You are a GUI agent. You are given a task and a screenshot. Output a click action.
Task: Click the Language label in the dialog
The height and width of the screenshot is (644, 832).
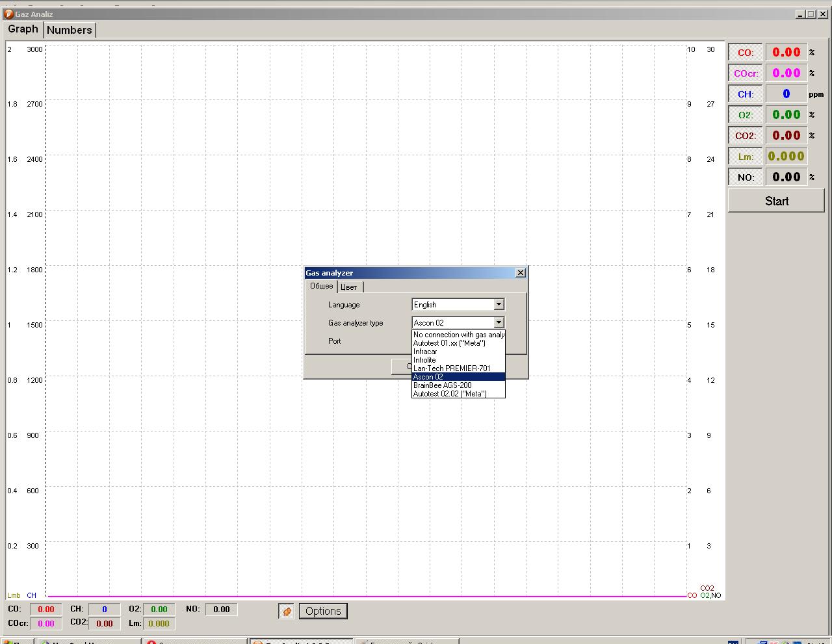pos(344,305)
